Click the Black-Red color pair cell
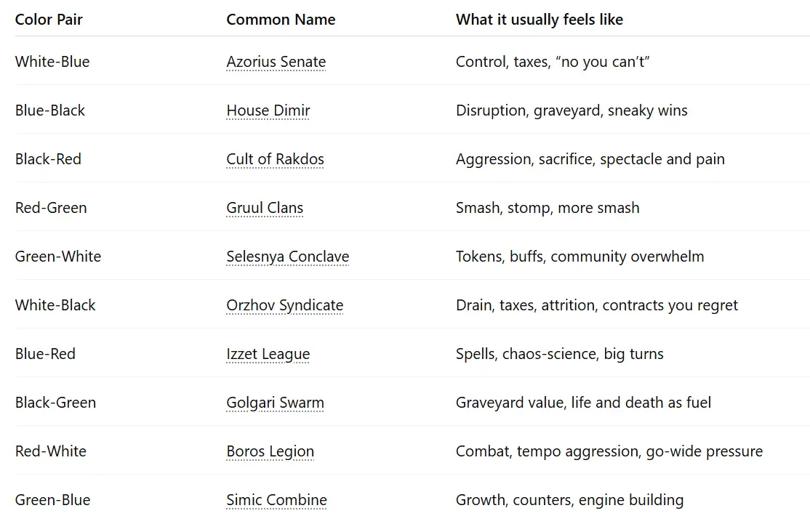The width and height of the screenshot is (810, 532). point(48,159)
